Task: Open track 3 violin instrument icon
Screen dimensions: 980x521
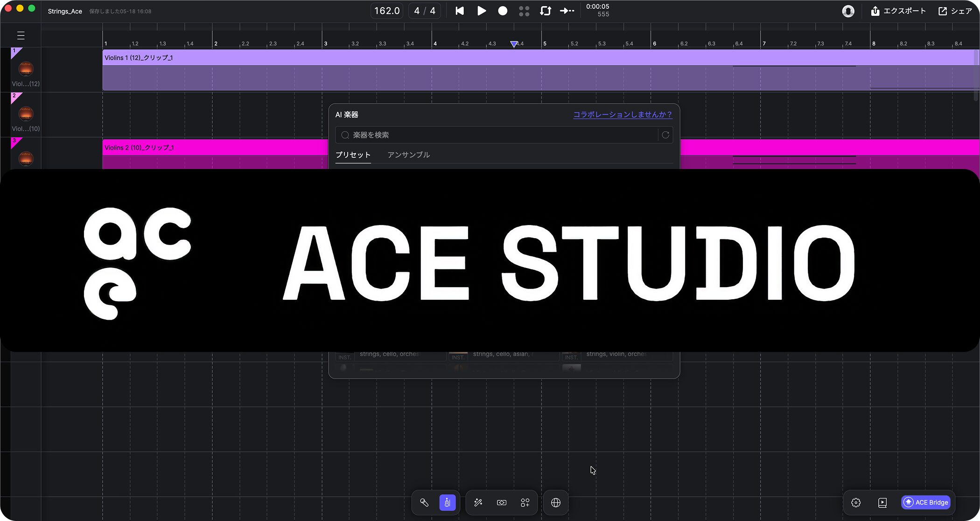Action: pyautogui.click(x=26, y=158)
